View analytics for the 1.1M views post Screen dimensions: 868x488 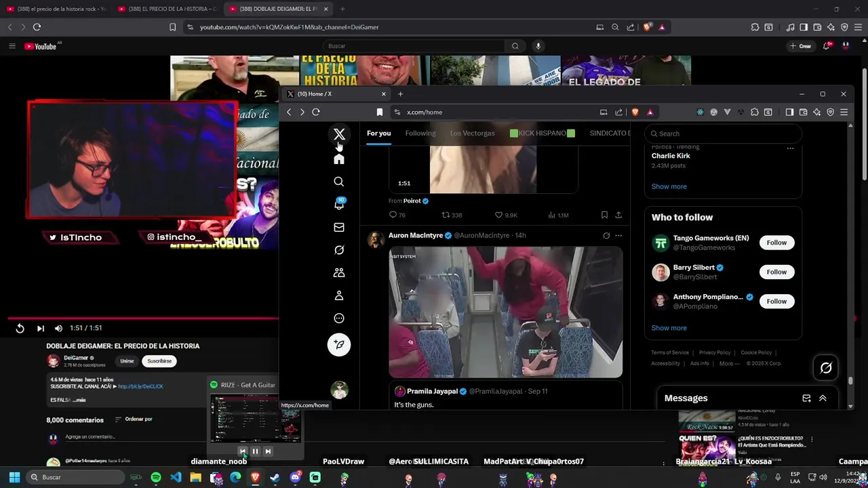tap(558, 215)
